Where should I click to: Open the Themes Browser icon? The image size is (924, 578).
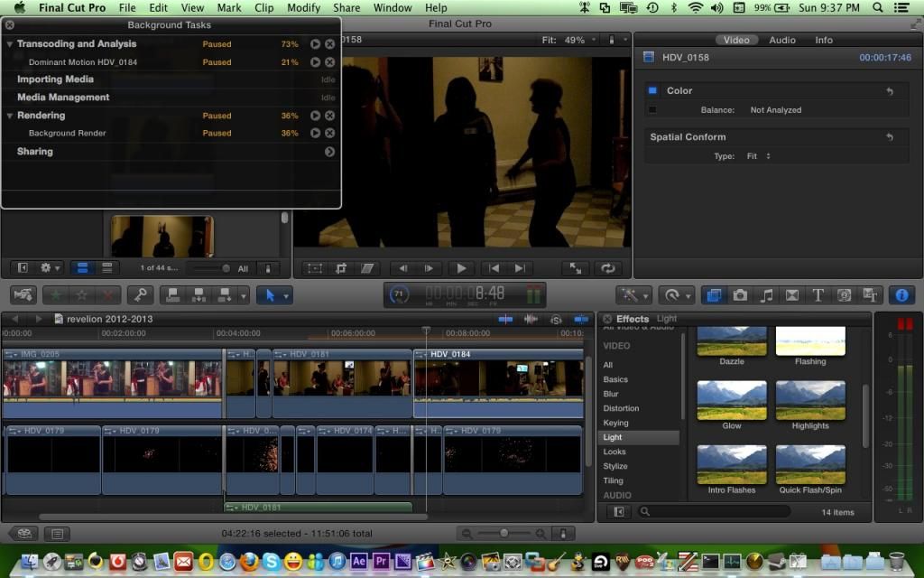870,295
